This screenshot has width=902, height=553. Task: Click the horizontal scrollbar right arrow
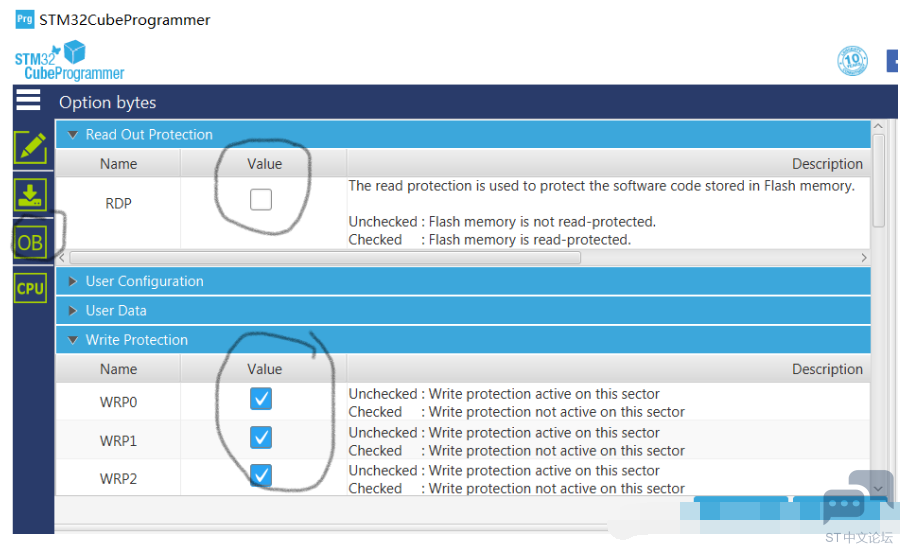pos(863,258)
